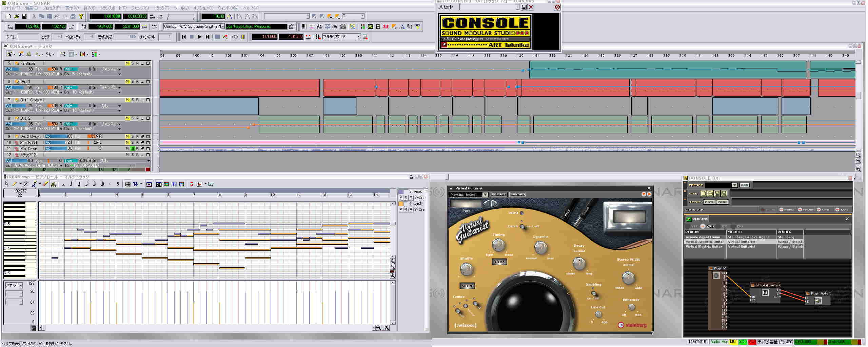The height and width of the screenshot is (347, 868).
Task: Click the Save disk icon in SONAR toolbar
Action: (24, 16)
